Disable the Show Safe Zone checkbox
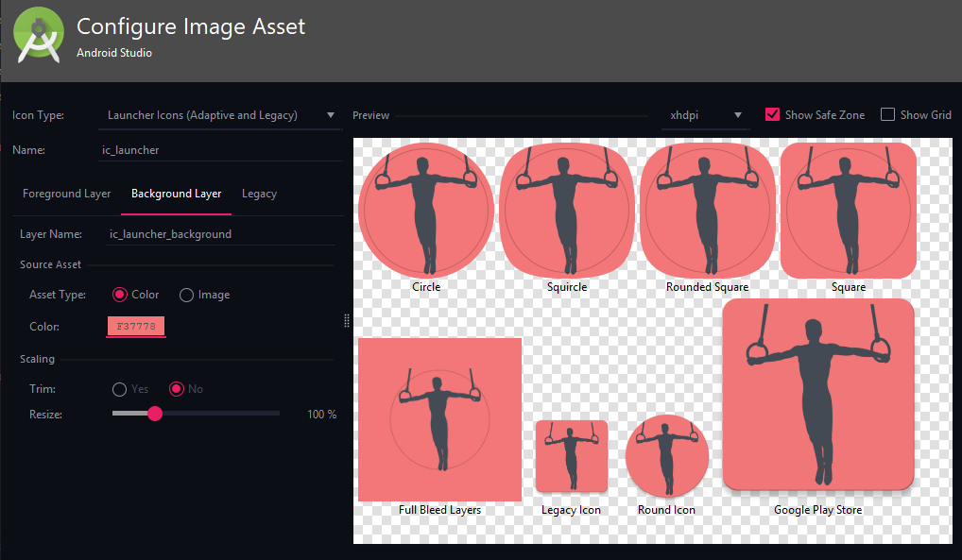 coord(772,114)
